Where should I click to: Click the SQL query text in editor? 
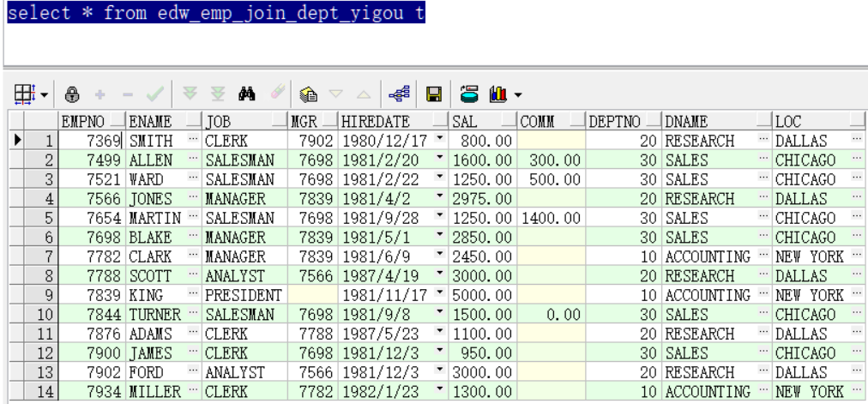(x=216, y=12)
